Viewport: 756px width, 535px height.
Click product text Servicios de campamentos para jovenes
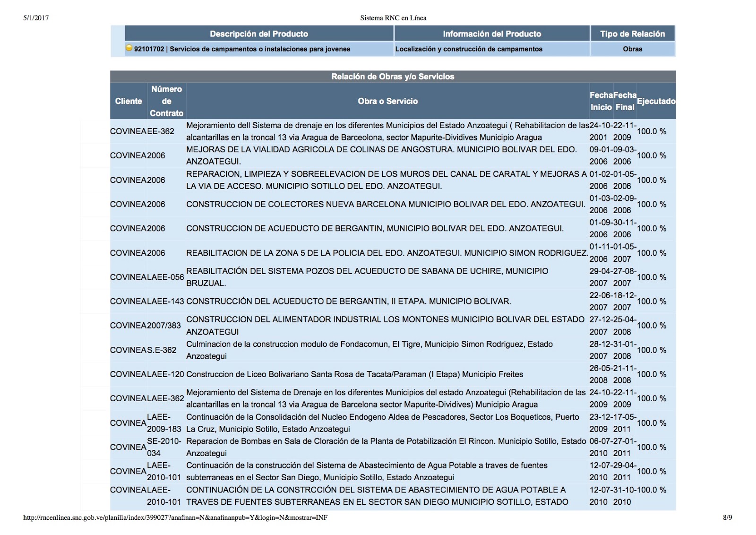coord(260,49)
